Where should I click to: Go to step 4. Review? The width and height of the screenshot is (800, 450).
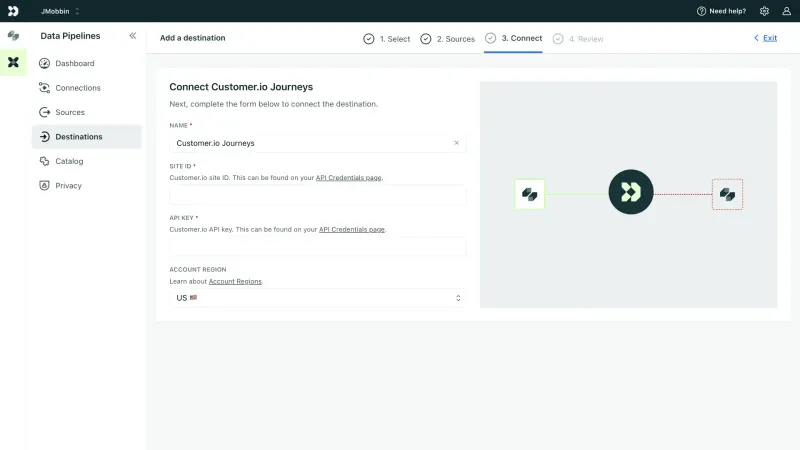(578, 39)
